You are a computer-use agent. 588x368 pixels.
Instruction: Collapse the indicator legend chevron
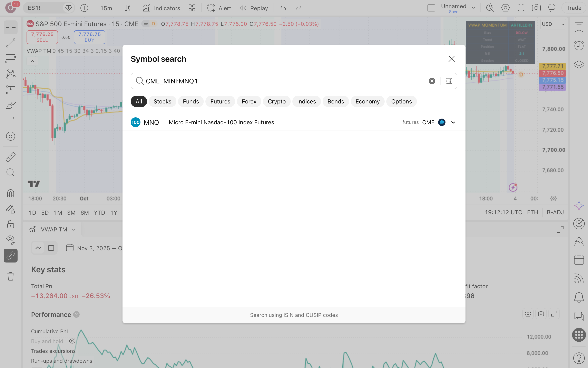32,61
